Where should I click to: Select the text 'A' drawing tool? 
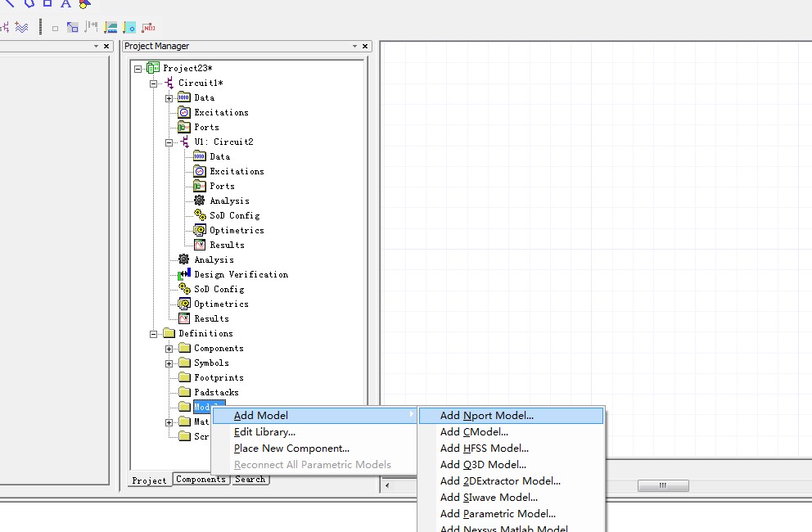(65, 3)
